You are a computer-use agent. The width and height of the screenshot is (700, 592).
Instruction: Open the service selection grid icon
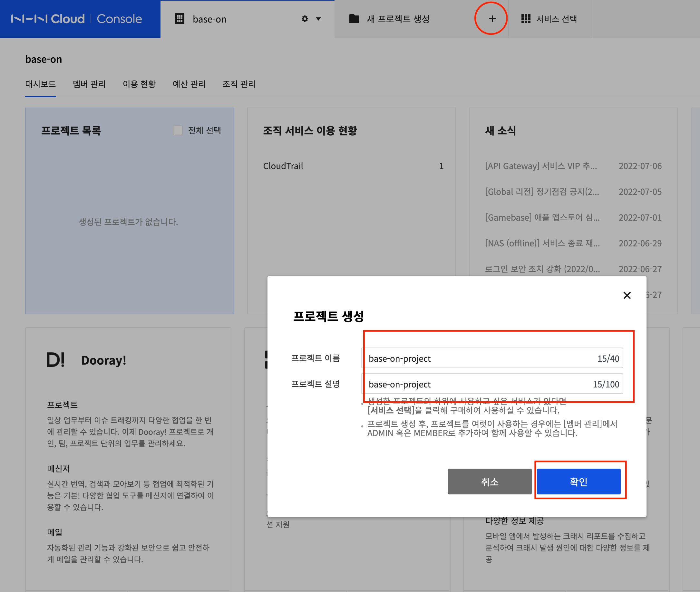[525, 19]
